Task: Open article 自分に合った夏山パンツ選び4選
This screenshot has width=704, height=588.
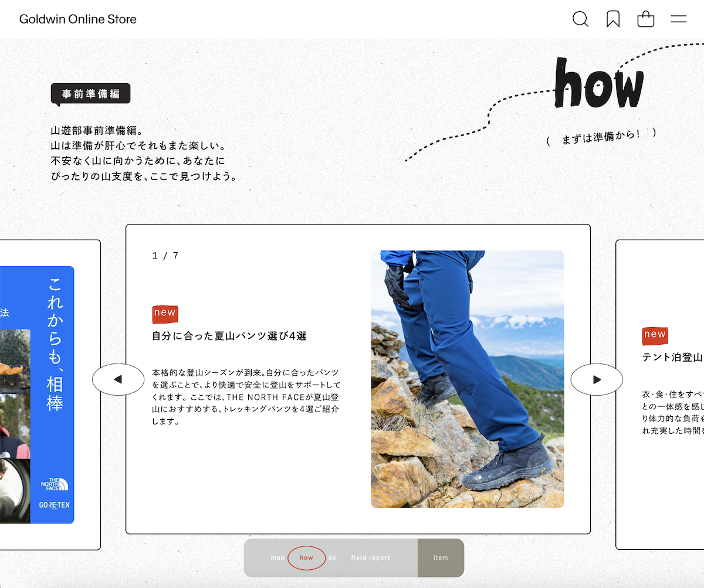Action: [229, 336]
